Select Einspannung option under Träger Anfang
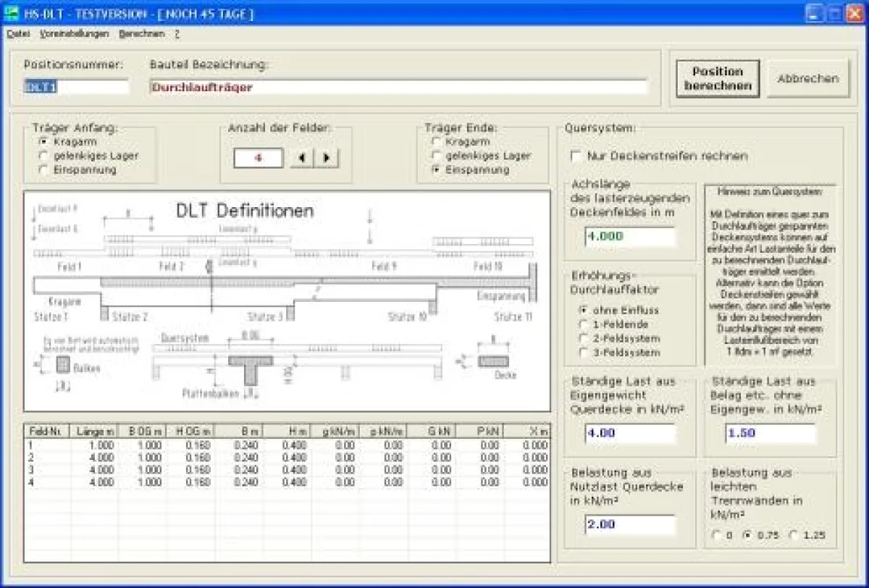The width and height of the screenshot is (869, 588). [44, 169]
